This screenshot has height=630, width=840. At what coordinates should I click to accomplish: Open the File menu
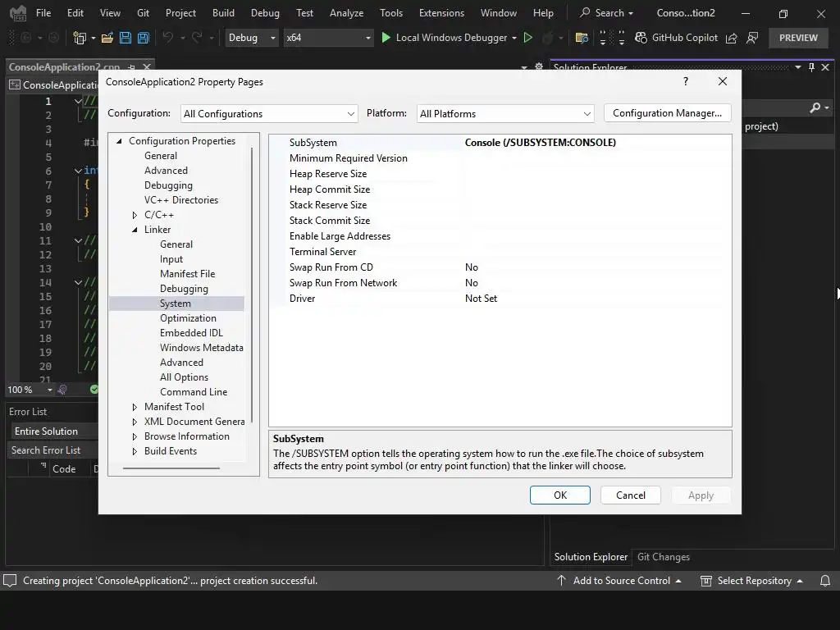43,13
